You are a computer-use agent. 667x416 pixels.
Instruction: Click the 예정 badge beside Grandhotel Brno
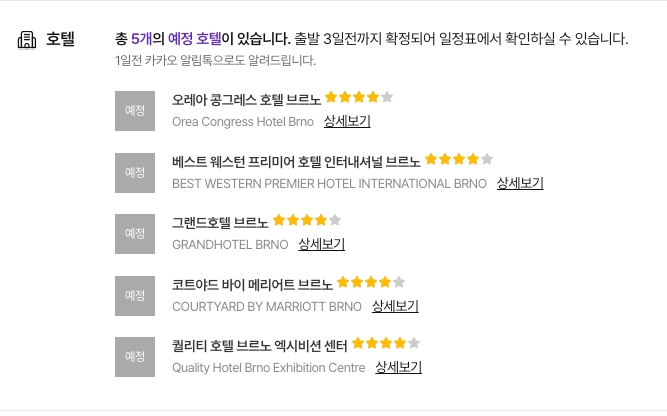(135, 233)
